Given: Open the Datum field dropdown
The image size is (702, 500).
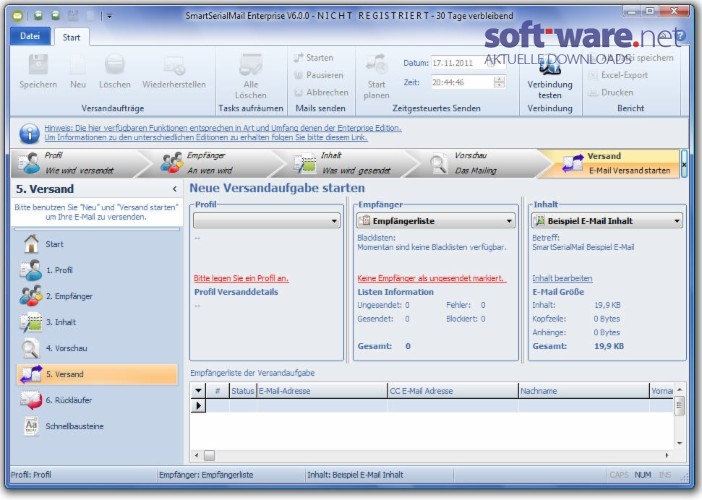Looking at the screenshot, I should pyautogui.click(x=491, y=63).
